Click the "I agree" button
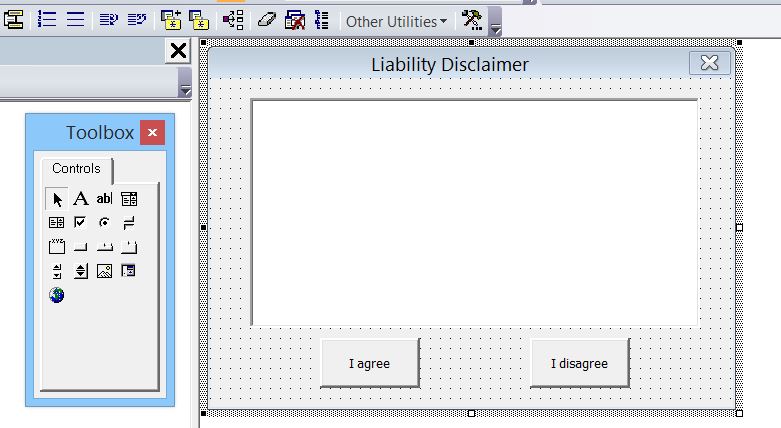The width and height of the screenshot is (781, 428). point(369,363)
